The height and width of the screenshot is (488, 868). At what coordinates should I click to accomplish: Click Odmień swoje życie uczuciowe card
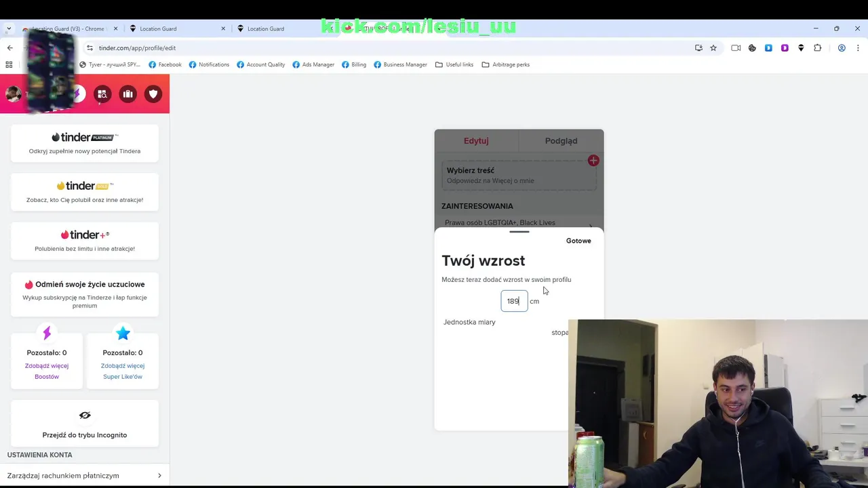tap(85, 294)
